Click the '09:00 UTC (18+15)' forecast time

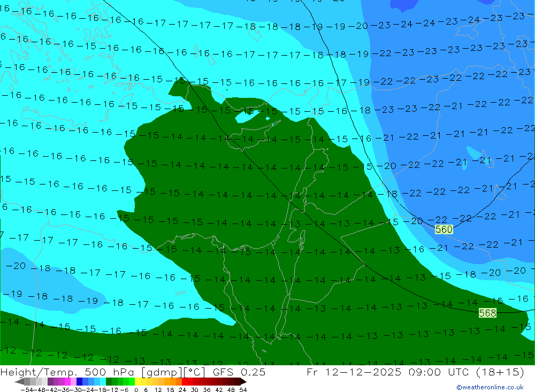(467, 372)
